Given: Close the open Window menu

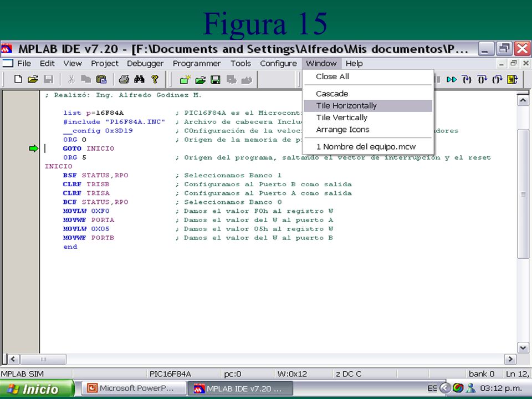Looking at the screenshot, I should coord(321,63).
